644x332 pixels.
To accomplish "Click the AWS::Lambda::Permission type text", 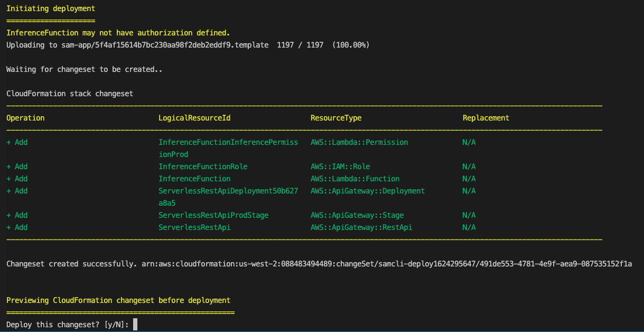I will [359, 142].
